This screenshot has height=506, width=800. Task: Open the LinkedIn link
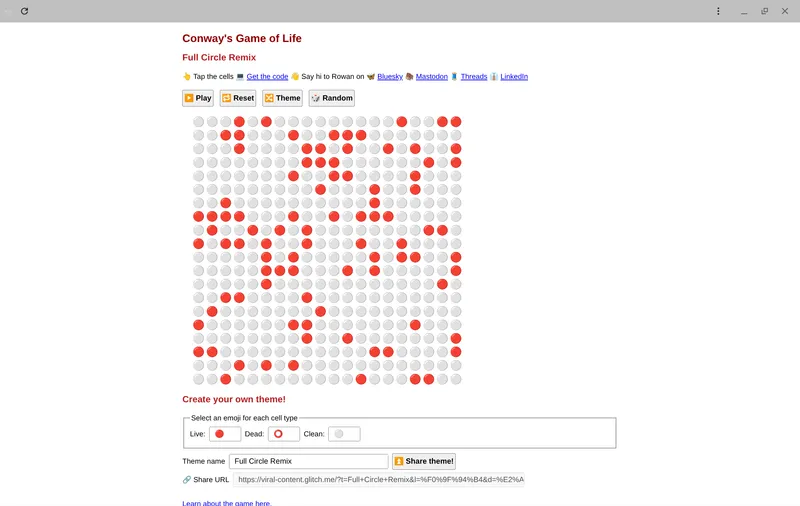pos(514,76)
